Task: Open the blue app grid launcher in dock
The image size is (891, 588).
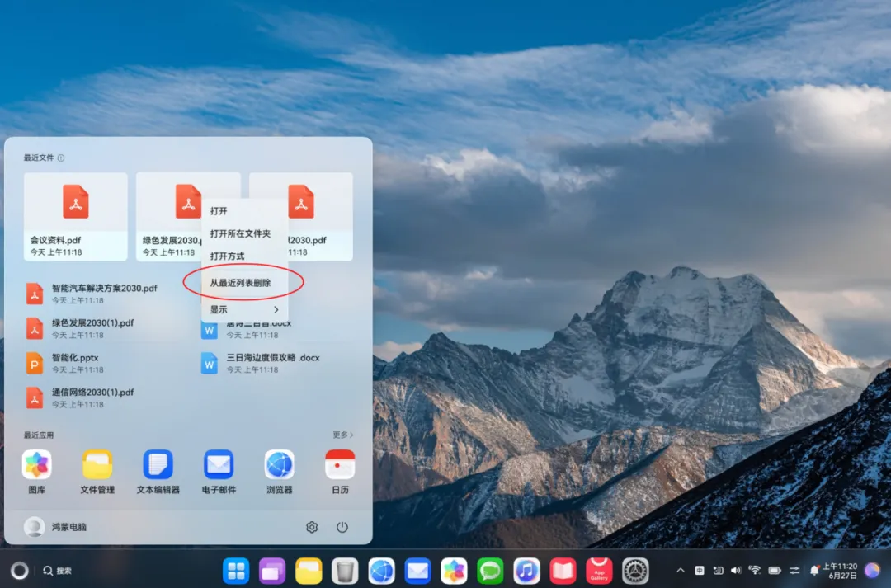Action: pyautogui.click(x=236, y=571)
